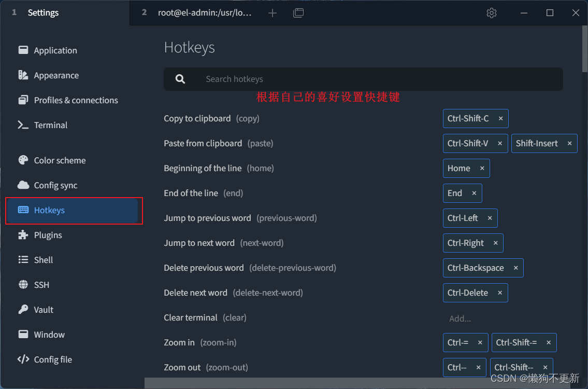Click the Ctrl-Shift-V hotkey label
Image resolution: width=588 pixels, height=389 pixels.
click(468, 144)
